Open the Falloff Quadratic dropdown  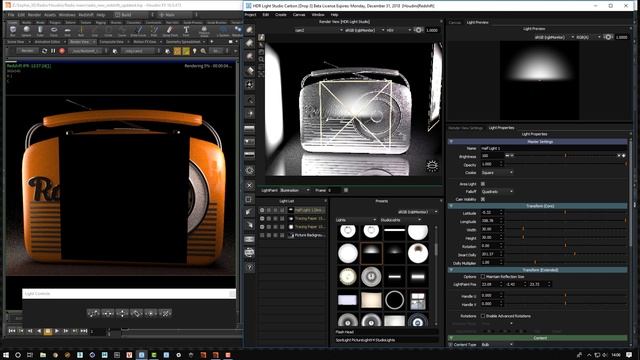point(497,191)
